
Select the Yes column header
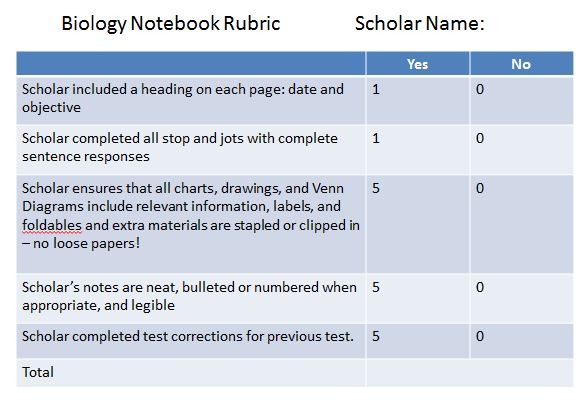click(x=417, y=64)
